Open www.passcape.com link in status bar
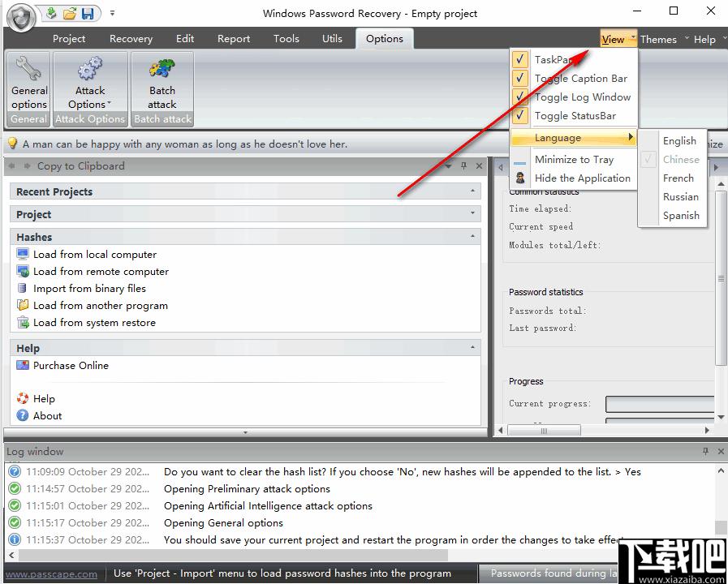Viewport: 728px width, 584px height. point(51,573)
